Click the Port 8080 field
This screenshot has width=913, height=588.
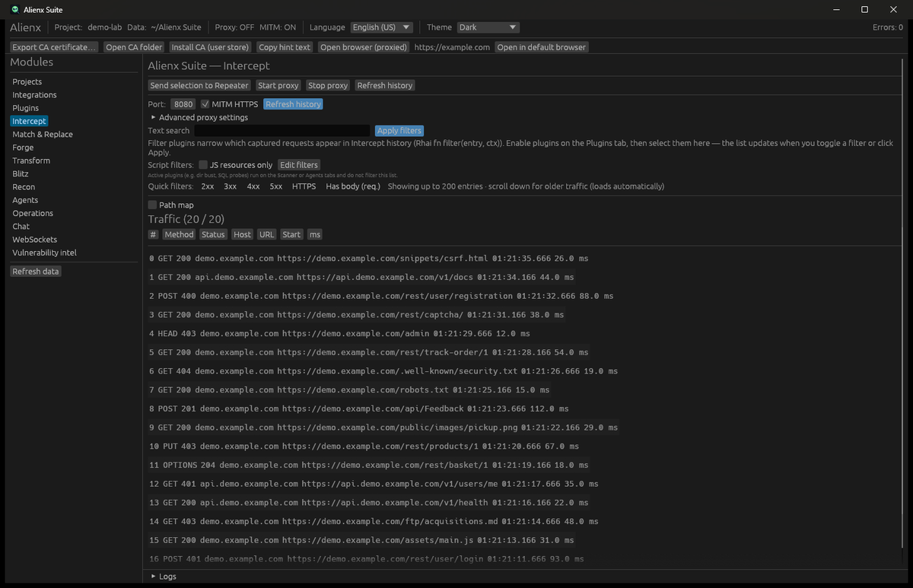coord(183,104)
